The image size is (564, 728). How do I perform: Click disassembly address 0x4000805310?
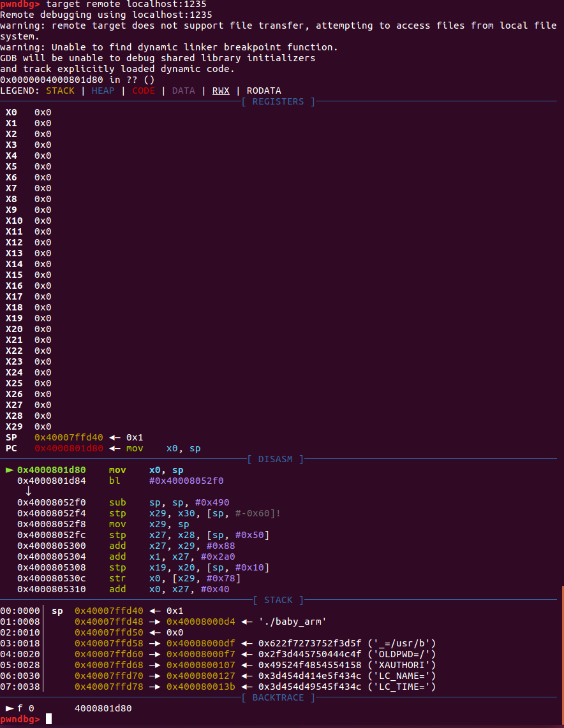(52, 589)
